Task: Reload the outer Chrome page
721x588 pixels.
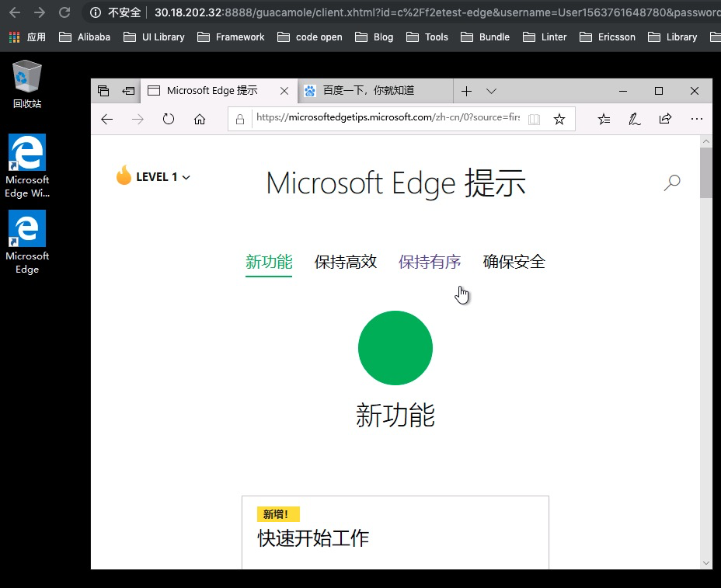Action: [64, 12]
